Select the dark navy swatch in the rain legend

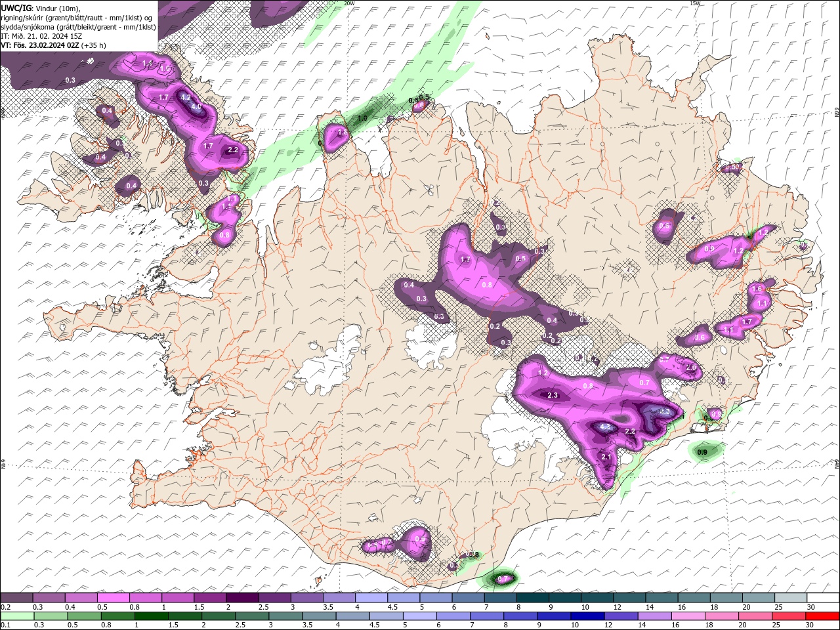click(587, 616)
